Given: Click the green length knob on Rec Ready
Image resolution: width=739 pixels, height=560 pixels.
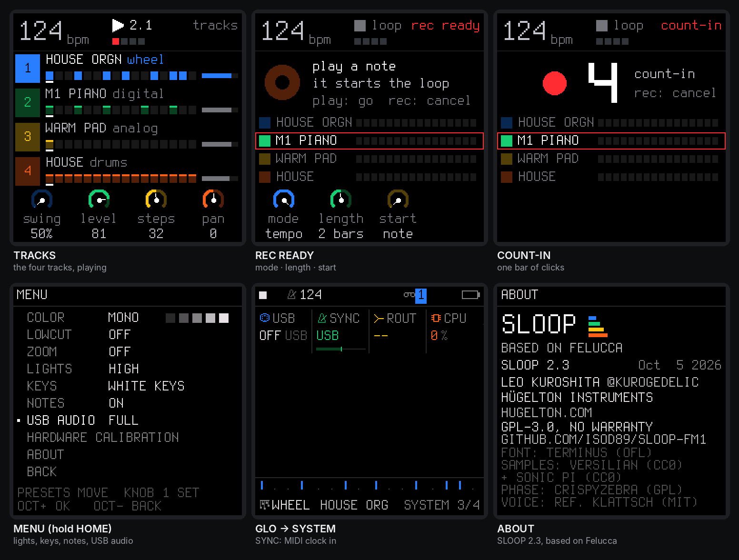Looking at the screenshot, I should tap(341, 200).
